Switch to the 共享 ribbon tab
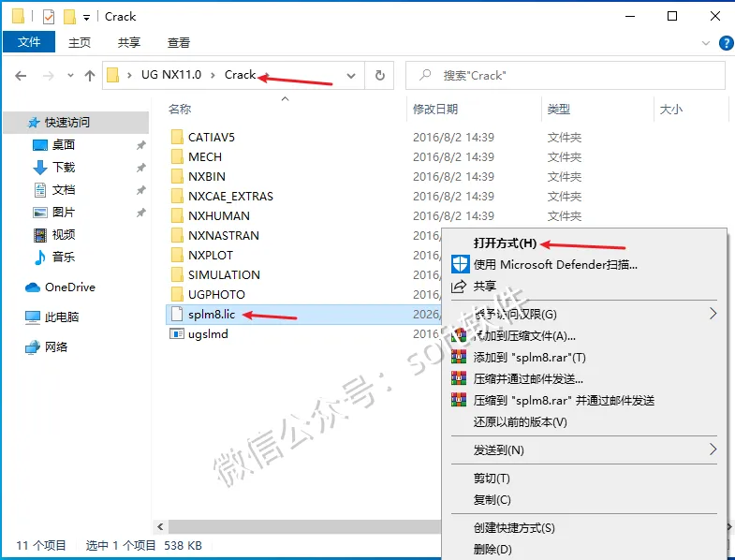Screen dimensions: 735x560 129,43
